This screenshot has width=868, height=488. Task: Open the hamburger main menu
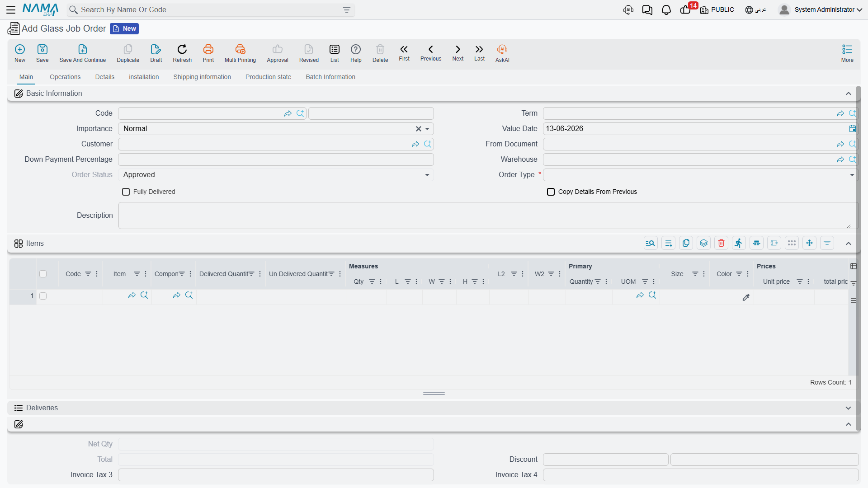coord(11,9)
